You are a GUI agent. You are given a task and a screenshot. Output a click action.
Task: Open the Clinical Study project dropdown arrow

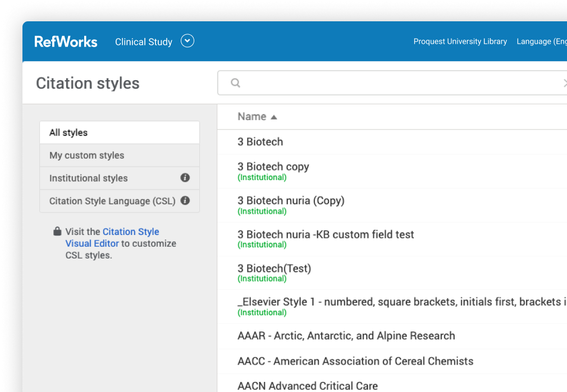[188, 41]
